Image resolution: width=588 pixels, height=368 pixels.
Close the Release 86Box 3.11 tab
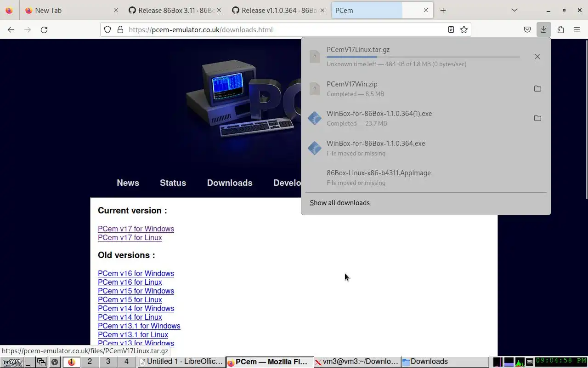coord(219,10)
